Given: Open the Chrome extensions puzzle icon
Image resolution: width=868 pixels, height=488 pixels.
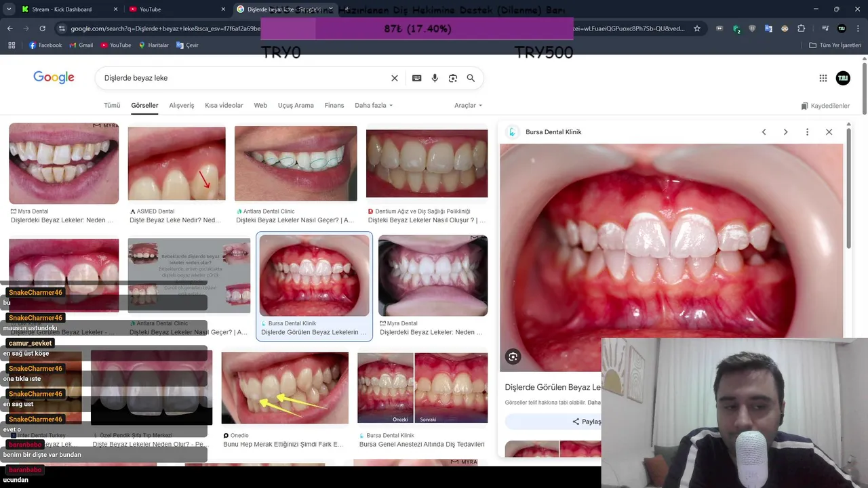Looking at the screenshot, I should [802, 28].
